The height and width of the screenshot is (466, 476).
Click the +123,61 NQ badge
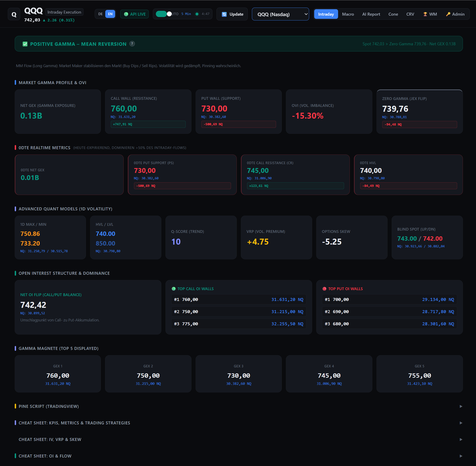pos(296,186)
